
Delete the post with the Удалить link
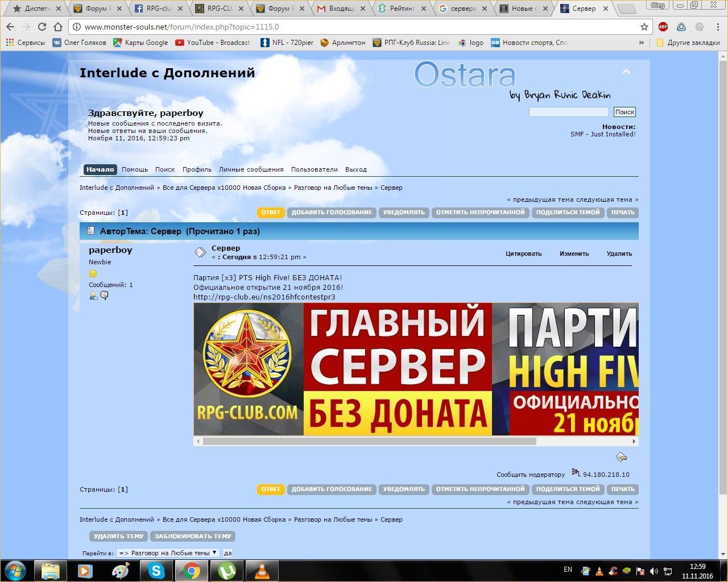(x=619, y=253)
